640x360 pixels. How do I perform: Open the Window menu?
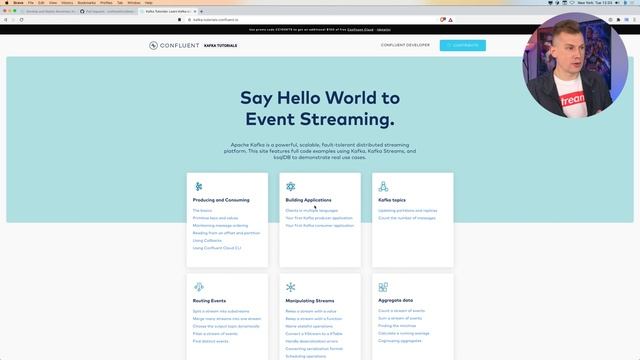click(x=134, y=2)
